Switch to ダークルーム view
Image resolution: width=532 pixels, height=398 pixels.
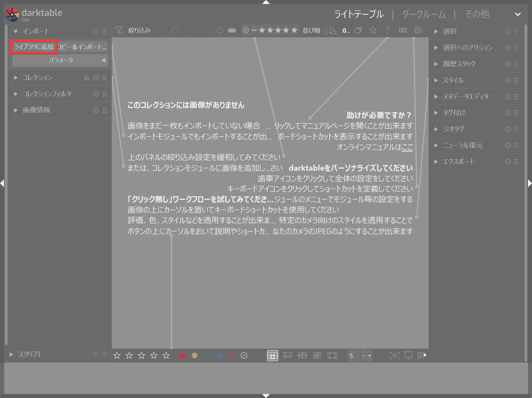point(424,14)
